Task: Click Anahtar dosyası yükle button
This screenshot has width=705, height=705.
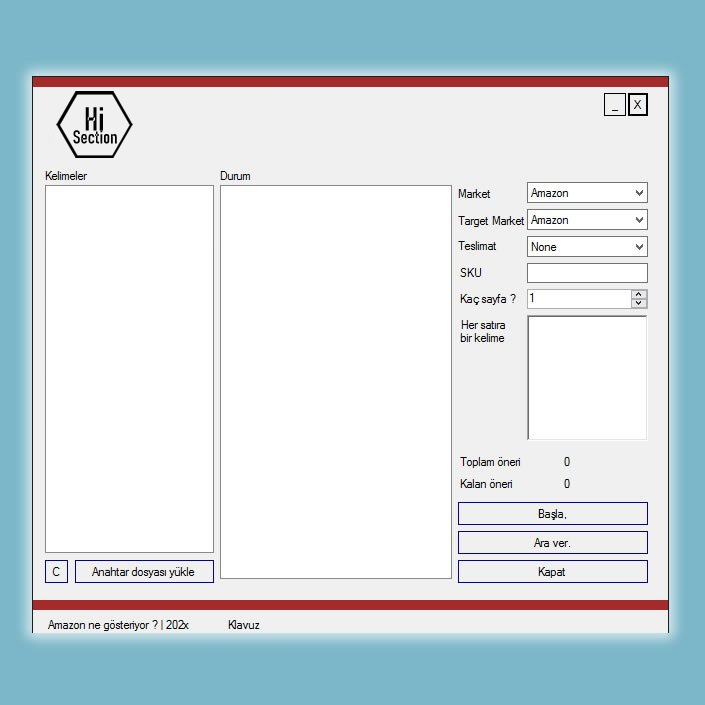Action: pos(144,572)
